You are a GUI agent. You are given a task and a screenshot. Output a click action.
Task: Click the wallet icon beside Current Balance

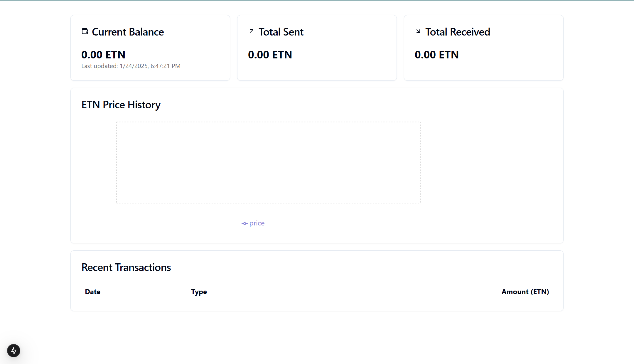[x=85, y=31]
